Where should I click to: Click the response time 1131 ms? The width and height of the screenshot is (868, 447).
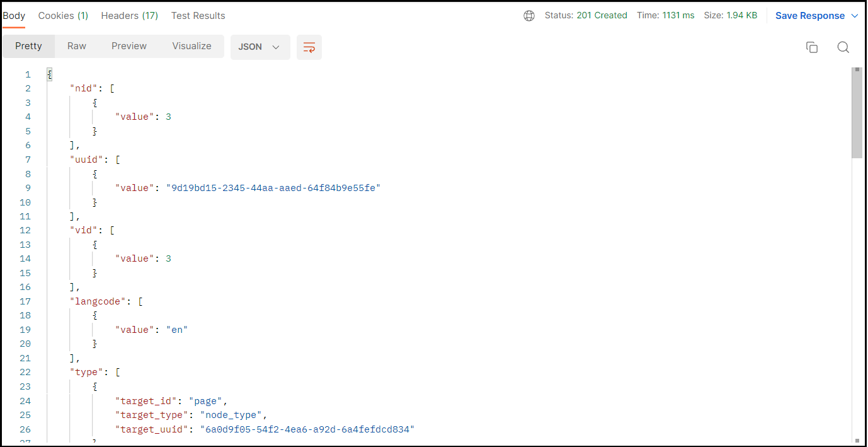[x=677, y=16]
